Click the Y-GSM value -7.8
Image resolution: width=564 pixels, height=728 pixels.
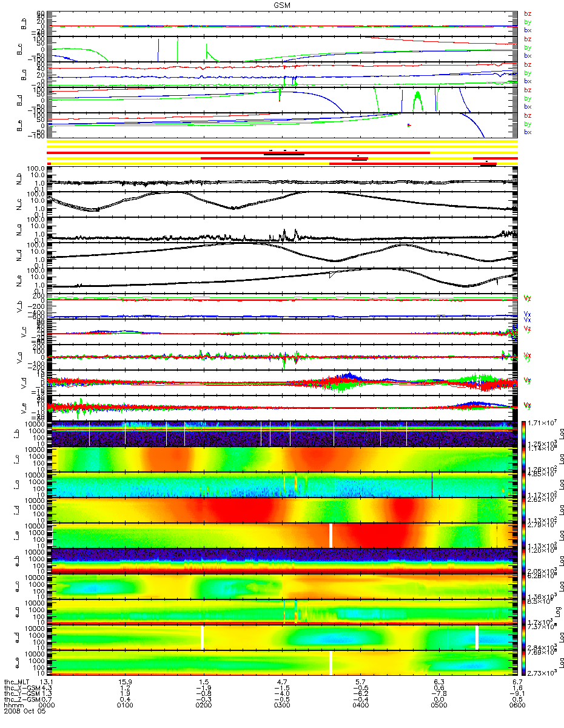point(438,693)
